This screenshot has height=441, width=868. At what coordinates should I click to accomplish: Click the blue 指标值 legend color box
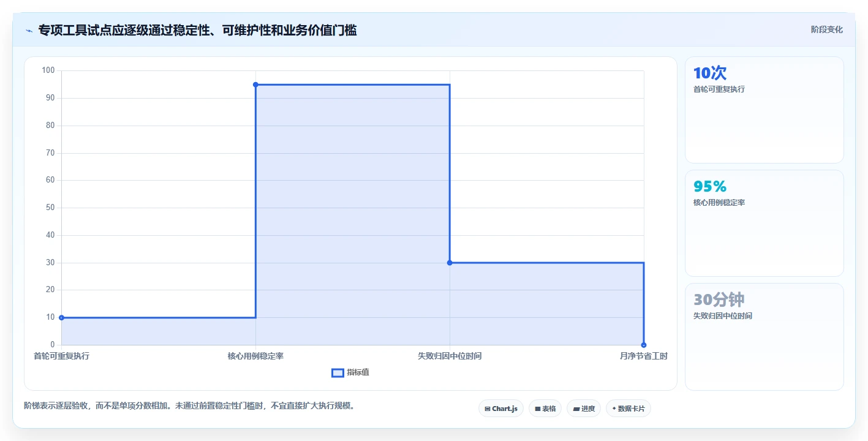coord(338,372)
